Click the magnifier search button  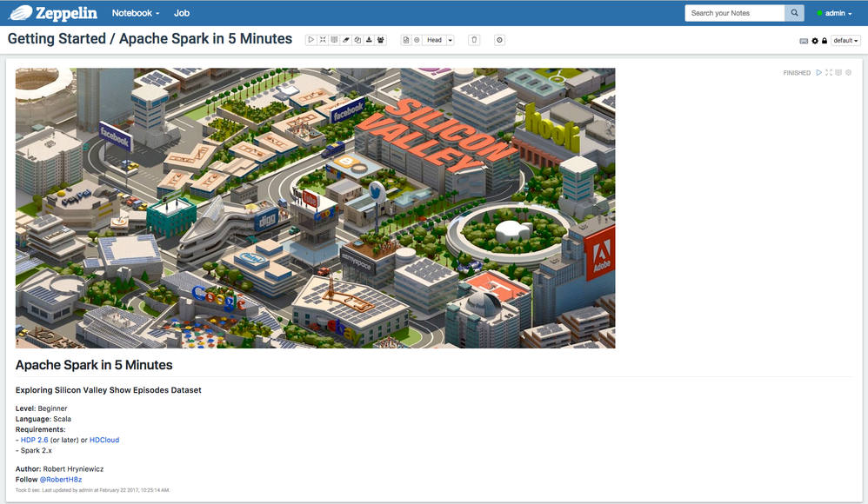pos(794,13)
